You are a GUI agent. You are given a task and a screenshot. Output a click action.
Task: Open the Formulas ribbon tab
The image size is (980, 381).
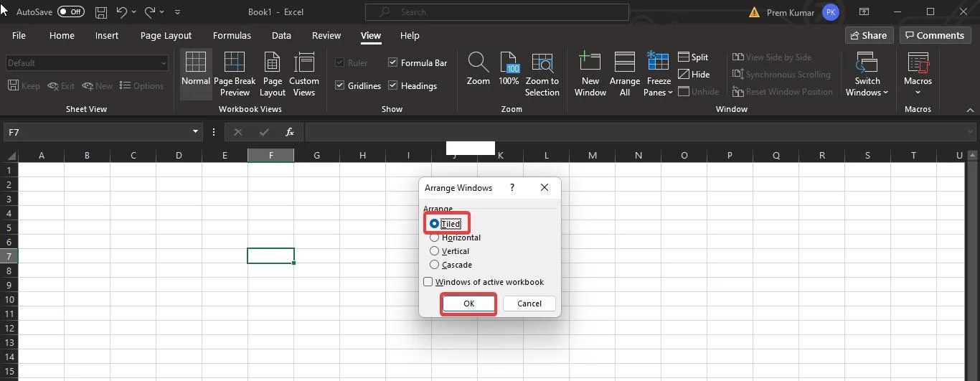coord(232,35)
